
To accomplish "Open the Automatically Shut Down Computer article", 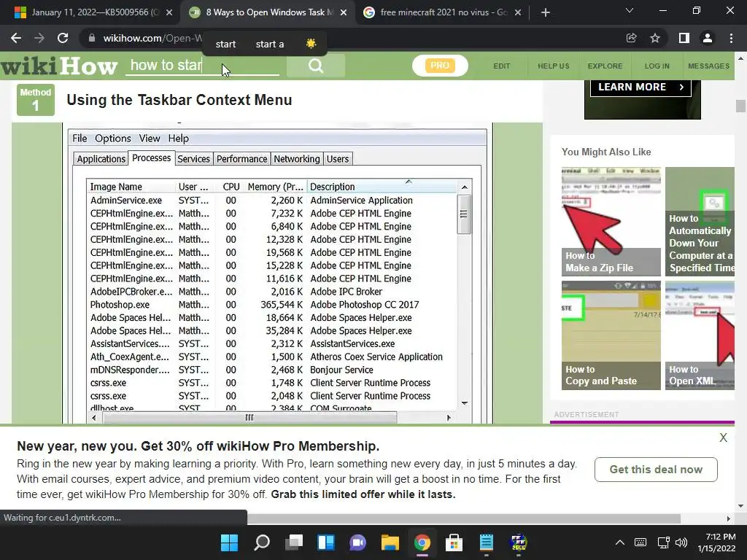I will point(700,222).
